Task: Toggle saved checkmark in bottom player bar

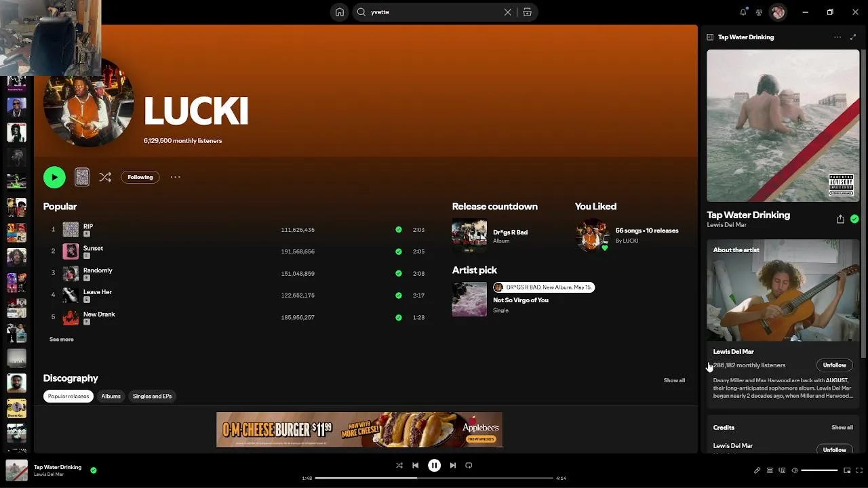Action: [x=94, y=470]
